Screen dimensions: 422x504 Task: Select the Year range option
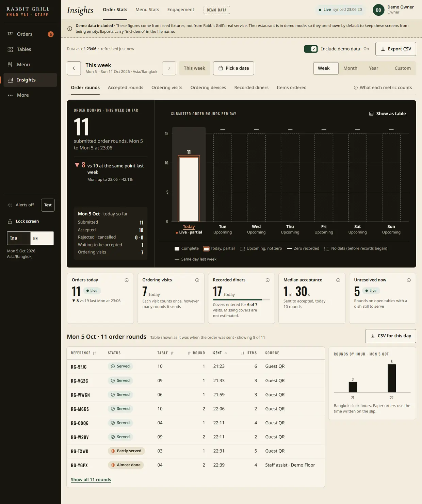point(373,68)
